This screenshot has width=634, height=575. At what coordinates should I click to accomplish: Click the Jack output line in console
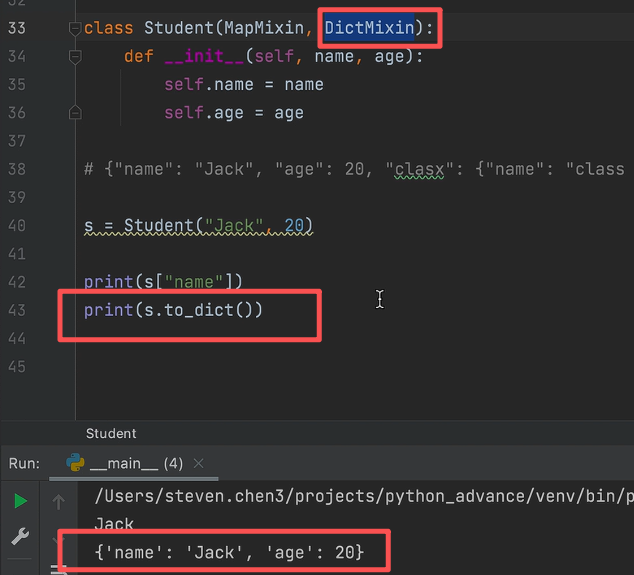[x=113, y=523]
